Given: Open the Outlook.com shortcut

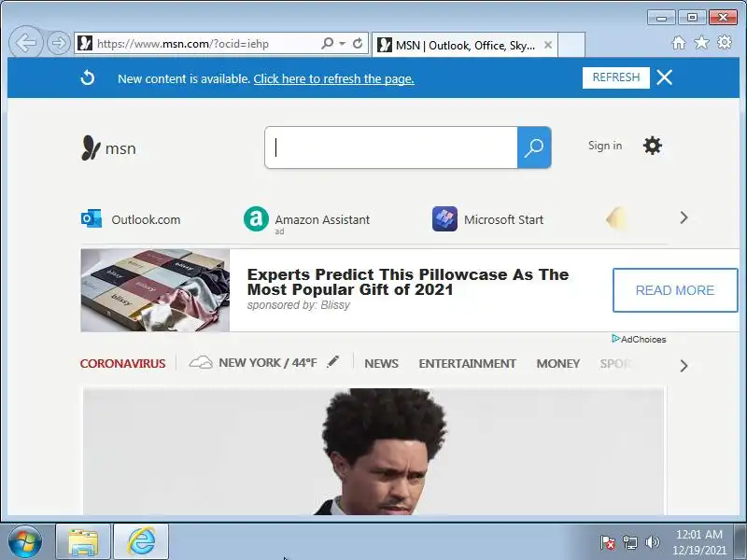Looking at the screenshot, I should point(146,219).
